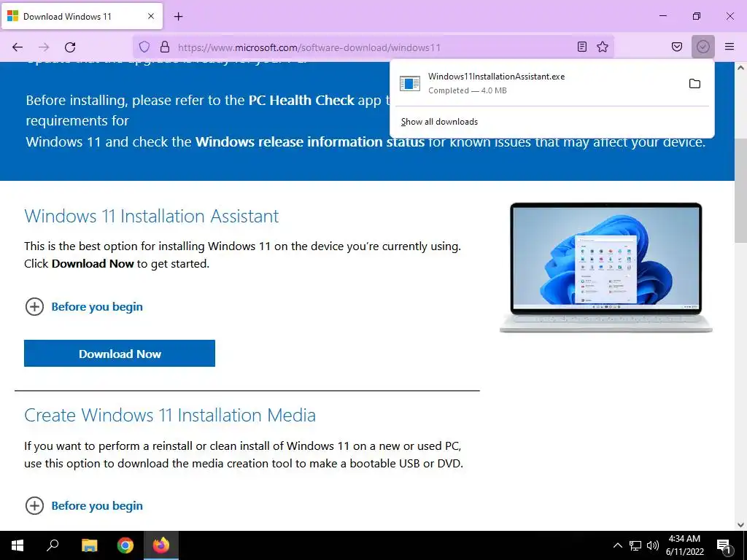The height and width of the screenshot is (560, 747).
Task: Bookmark this page with the star
Action: click(x=603, y=47)
